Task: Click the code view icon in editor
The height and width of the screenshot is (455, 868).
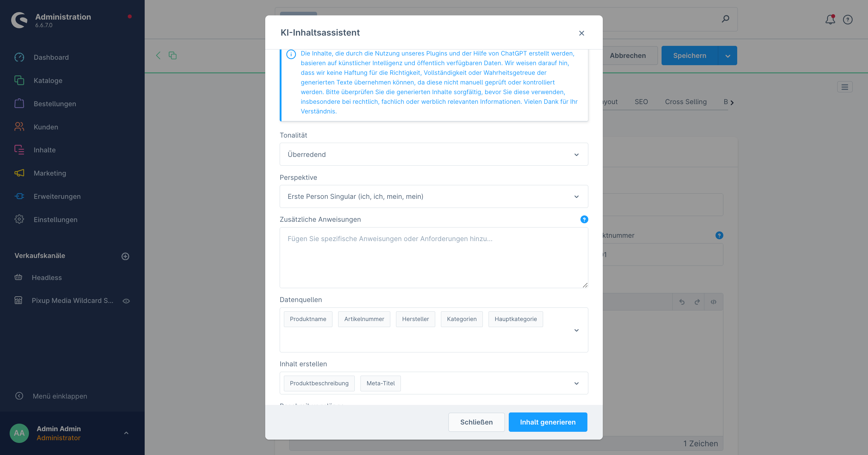Action: (x=713, y=302)
